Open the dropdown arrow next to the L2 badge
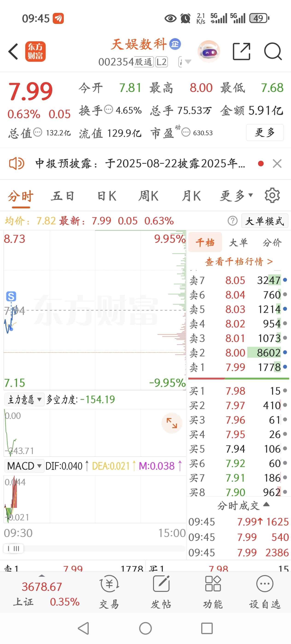 pyautogui.click(x=188, y=62)
